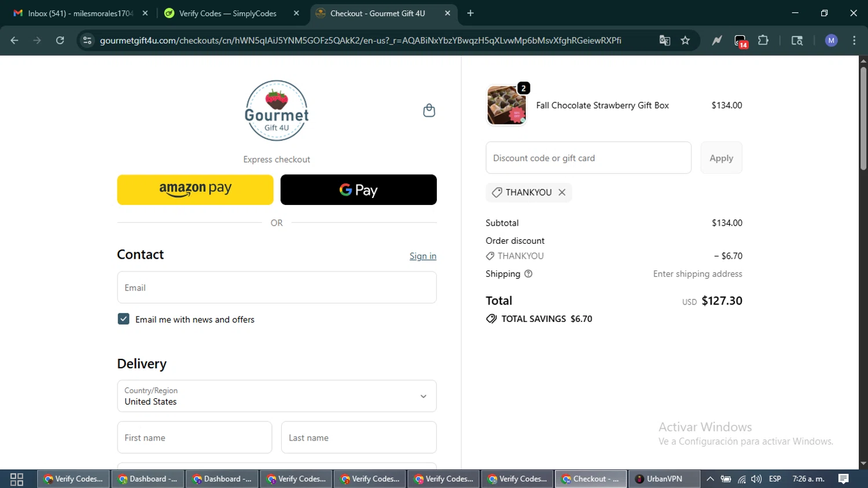Click the shipping info question mark icon
Image resolution: width=868 pixels, height=488 pixels.
[528, 274]
